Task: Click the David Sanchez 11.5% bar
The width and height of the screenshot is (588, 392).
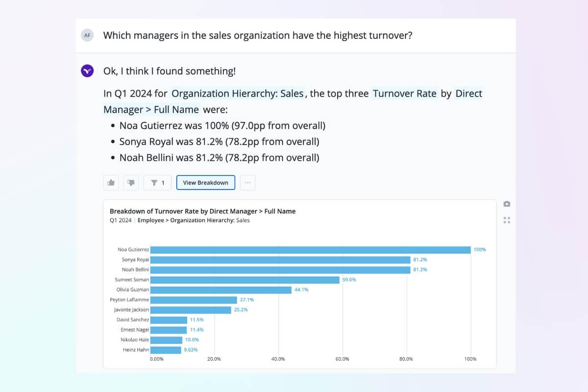Action: [169, 320]
